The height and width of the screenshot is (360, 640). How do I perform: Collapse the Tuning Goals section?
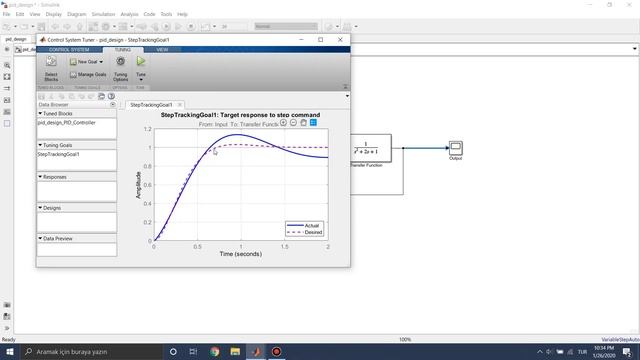tap(40, 145)
